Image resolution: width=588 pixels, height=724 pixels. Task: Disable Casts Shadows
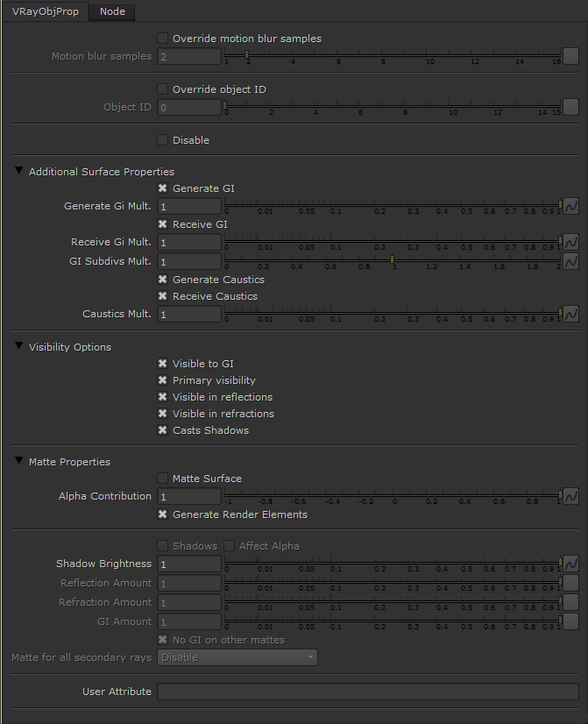[x=162, y=429]
